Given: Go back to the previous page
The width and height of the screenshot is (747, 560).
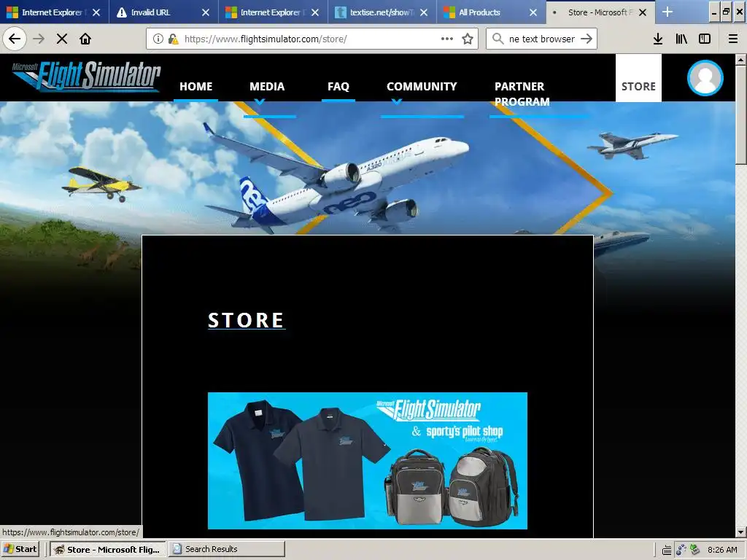Looking at the screenshot, I should 15,39.
